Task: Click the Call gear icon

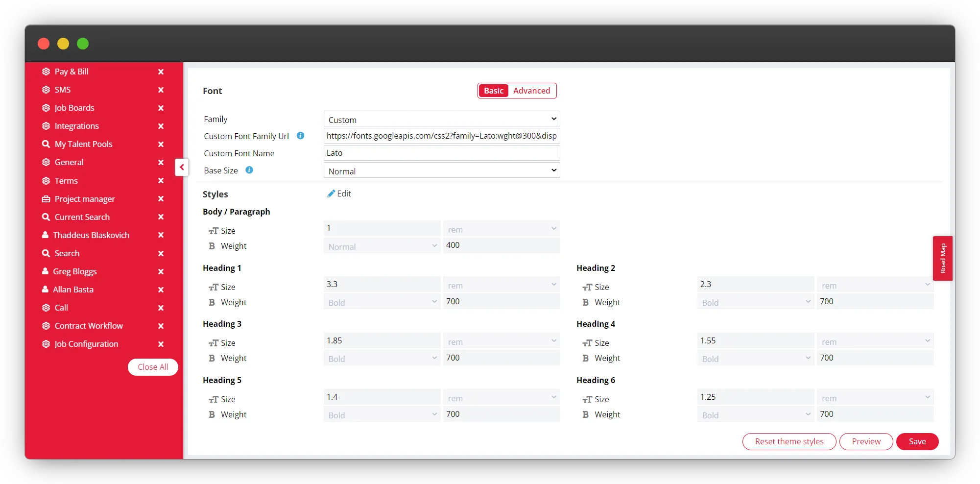Action: [46, 308]
